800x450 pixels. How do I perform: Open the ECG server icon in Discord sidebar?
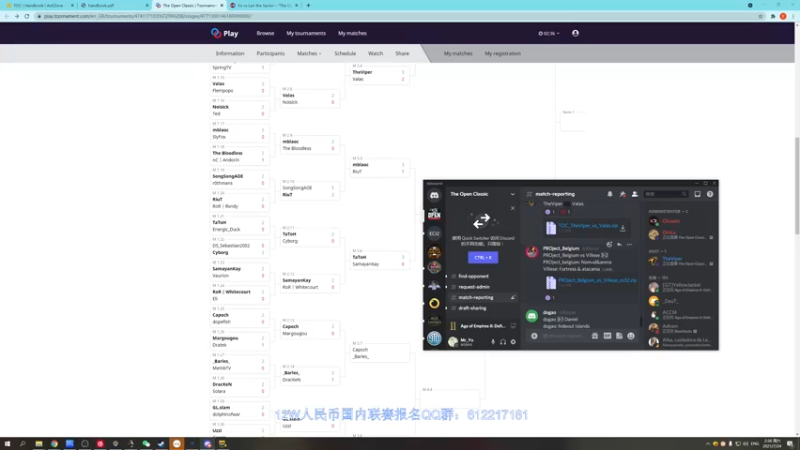(x=434, y=233)
